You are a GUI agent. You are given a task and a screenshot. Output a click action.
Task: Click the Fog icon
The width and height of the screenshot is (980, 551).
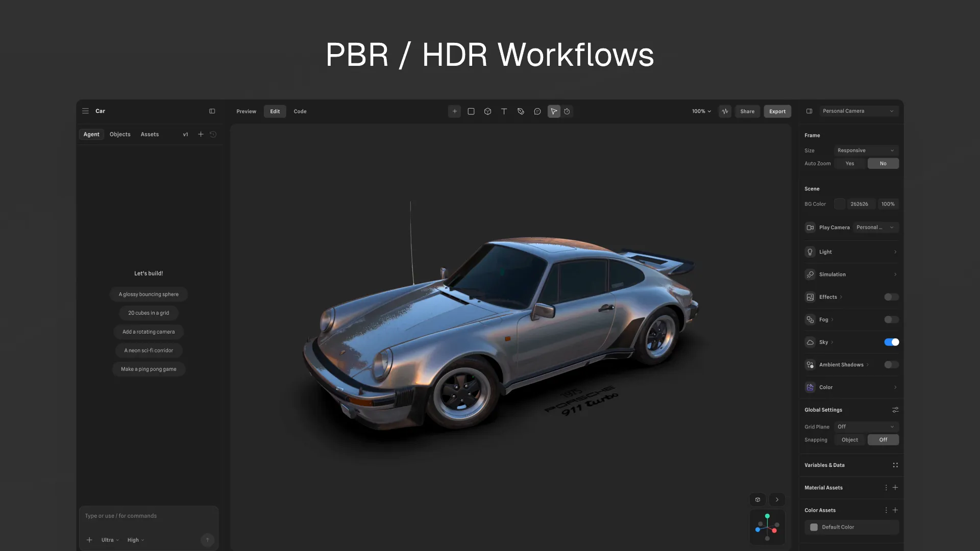coord(810,319)
